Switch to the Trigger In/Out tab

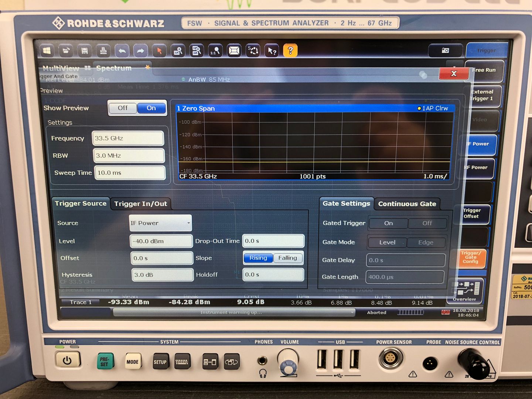pos(140,204)
